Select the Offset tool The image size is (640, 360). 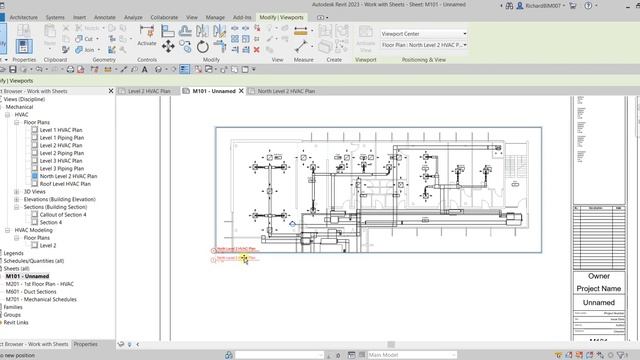point(185,31)
